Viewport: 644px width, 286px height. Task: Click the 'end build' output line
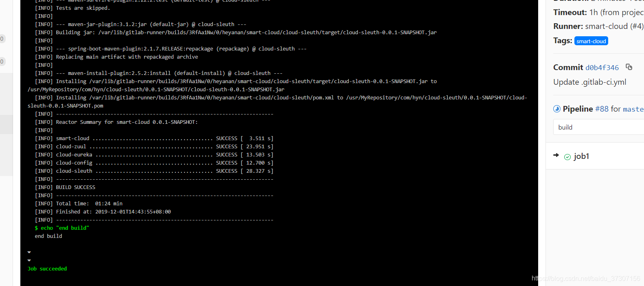click(x=48, y=236)
